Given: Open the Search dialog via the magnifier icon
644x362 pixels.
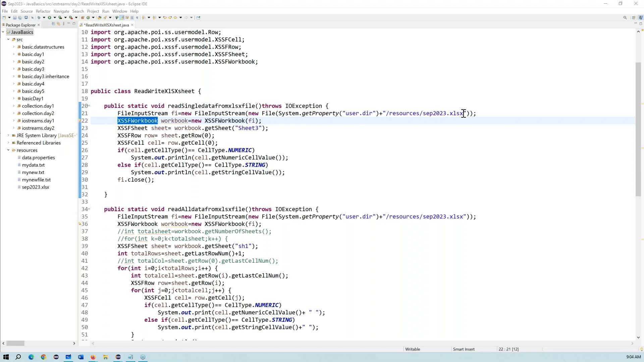Looking at the screenshot, I should (x=625, y=17).
